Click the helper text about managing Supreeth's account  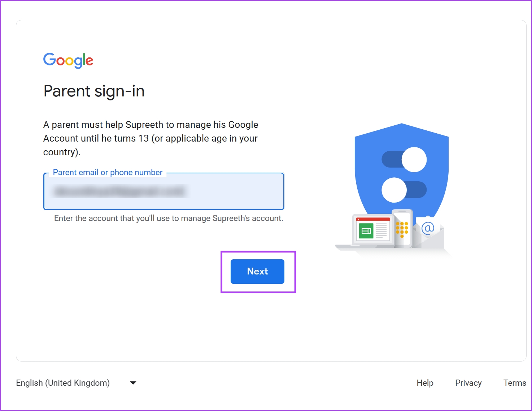click(x=169, y=218)
